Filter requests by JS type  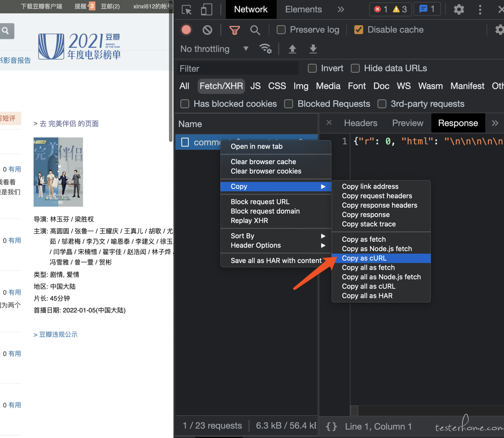(x=255, y=86)
